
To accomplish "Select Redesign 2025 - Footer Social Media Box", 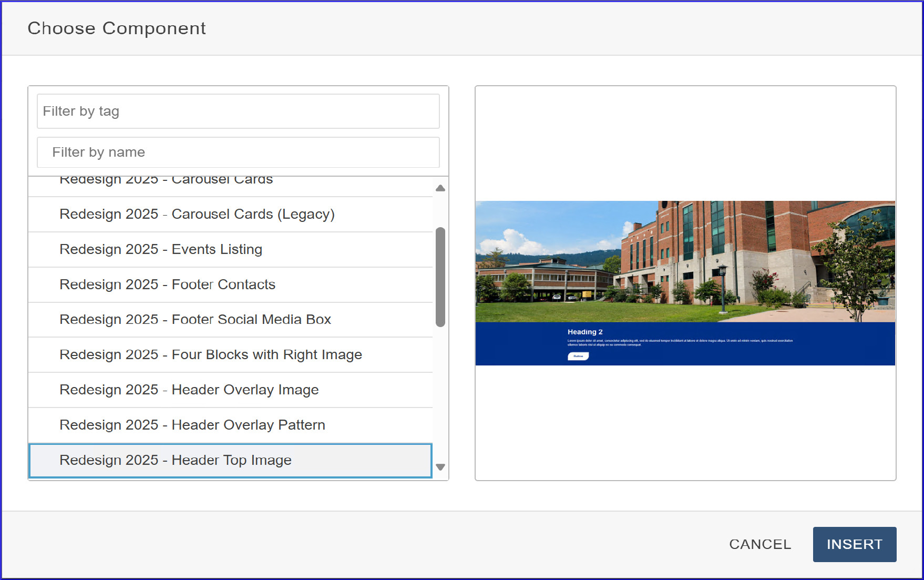I will (x=195, y=320).
